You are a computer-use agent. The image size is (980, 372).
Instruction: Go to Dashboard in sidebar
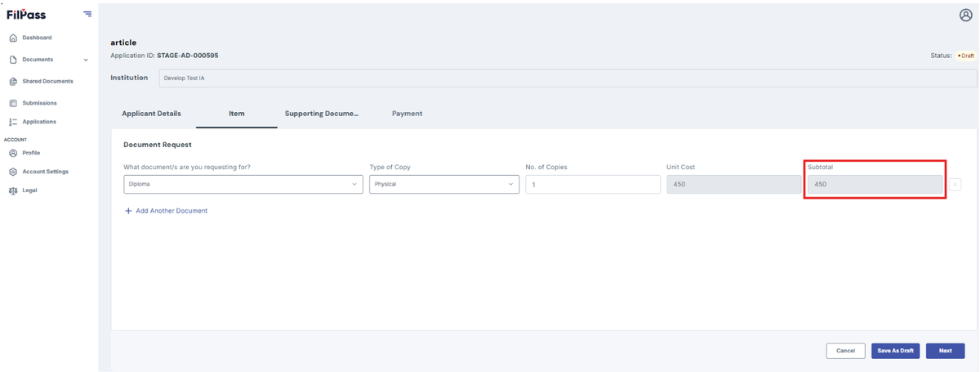coord(37,38)
